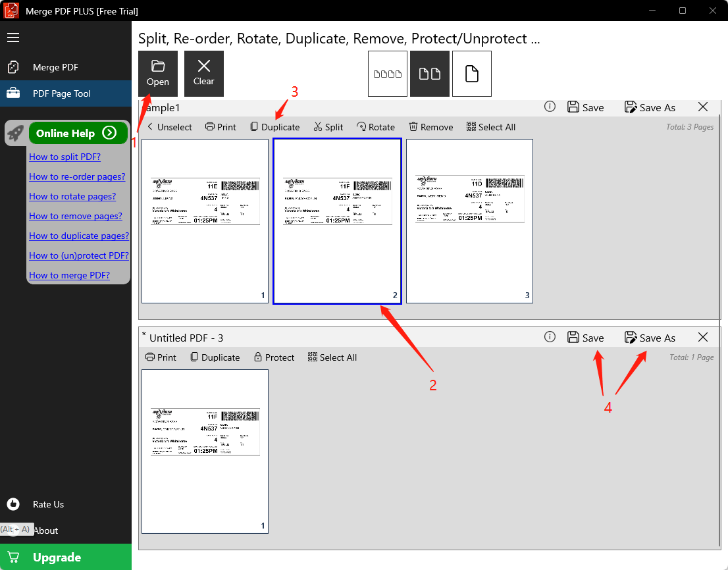Open the 'How to (un)protect PDF?' link
Image resolution: width=728 pixels, height=570 pixels.
click(79, 256)
